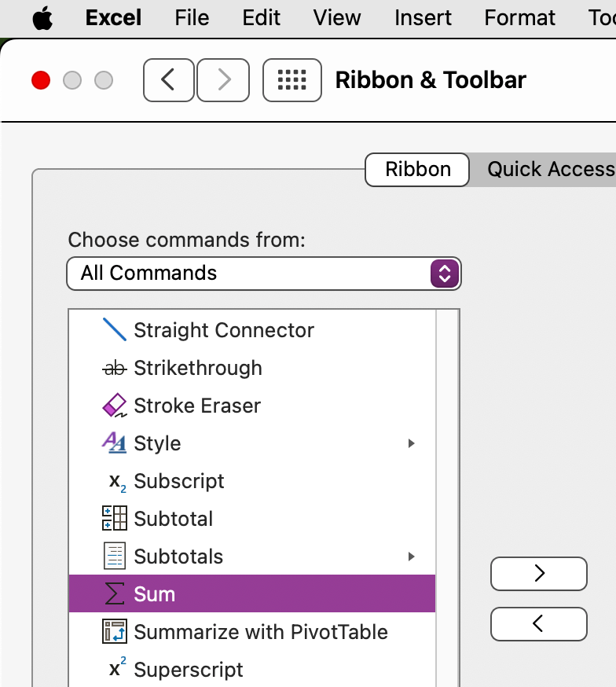Click the Style A icon
Image resolution: width=616 pixels, height=687 pixels.
(x=115, y=443)
